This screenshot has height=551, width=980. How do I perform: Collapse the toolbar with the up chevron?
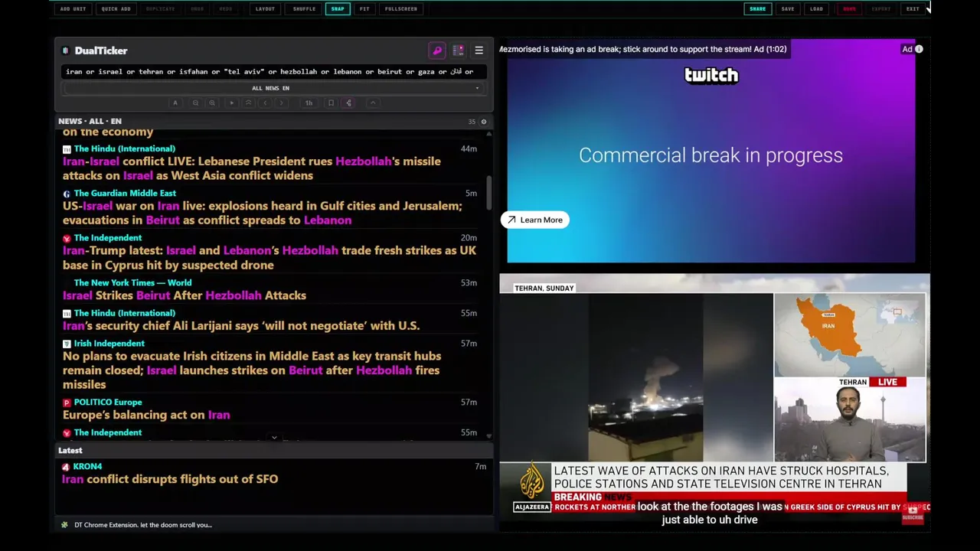(373, 103)
